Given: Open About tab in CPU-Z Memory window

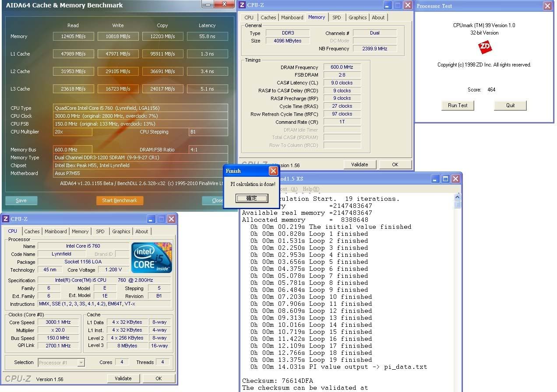Looking at the screenshot, I should (378, 17).
